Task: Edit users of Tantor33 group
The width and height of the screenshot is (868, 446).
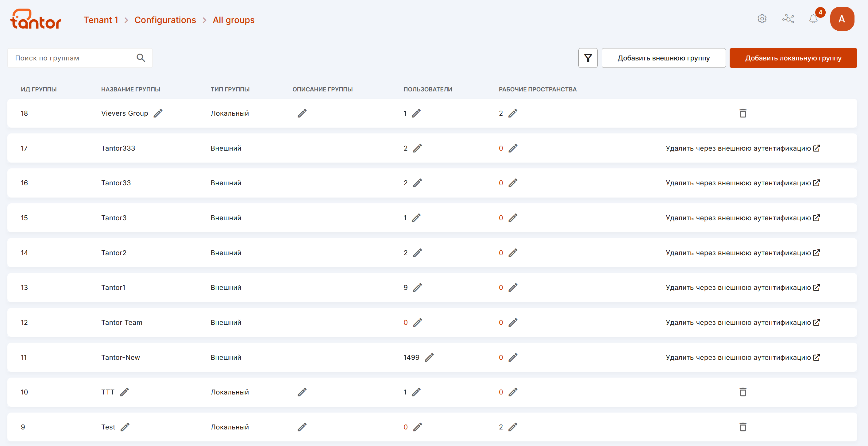Action: pos(418,183)
